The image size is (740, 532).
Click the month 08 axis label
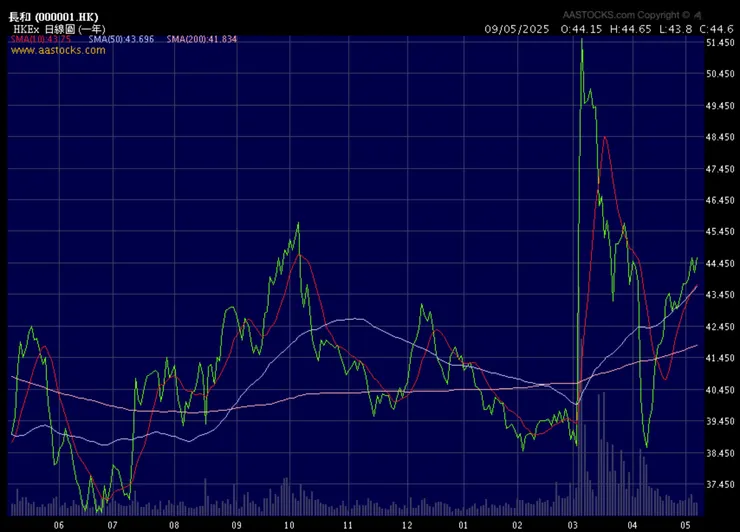[174, 525]
